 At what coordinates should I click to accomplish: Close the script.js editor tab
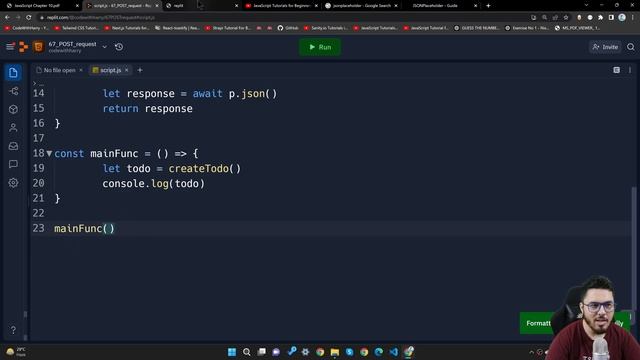pos(127,70)
